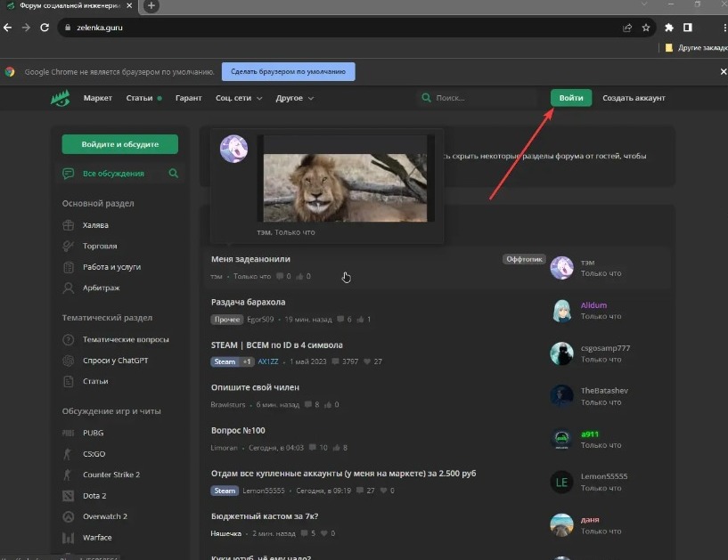Click the share icon in the address bar
The width and height of the screenshot is (728, 560).
click(x=628, y=28)
